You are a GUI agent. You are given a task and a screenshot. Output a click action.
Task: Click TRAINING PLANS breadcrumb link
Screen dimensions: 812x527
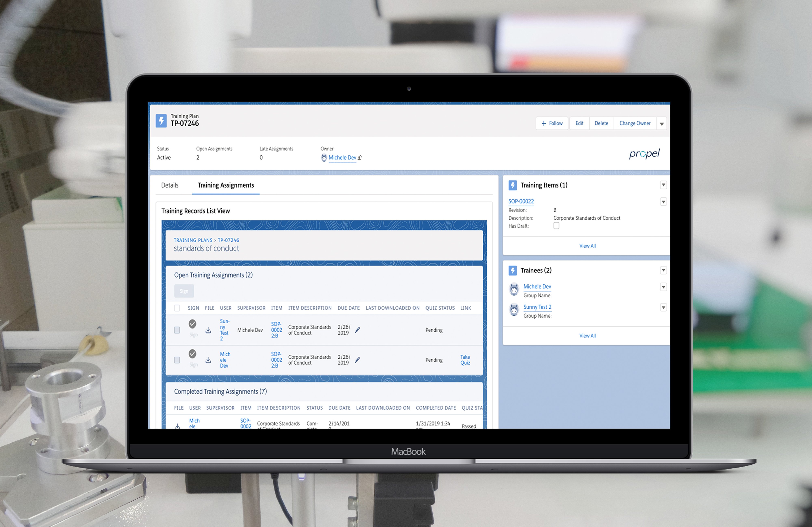193,240
